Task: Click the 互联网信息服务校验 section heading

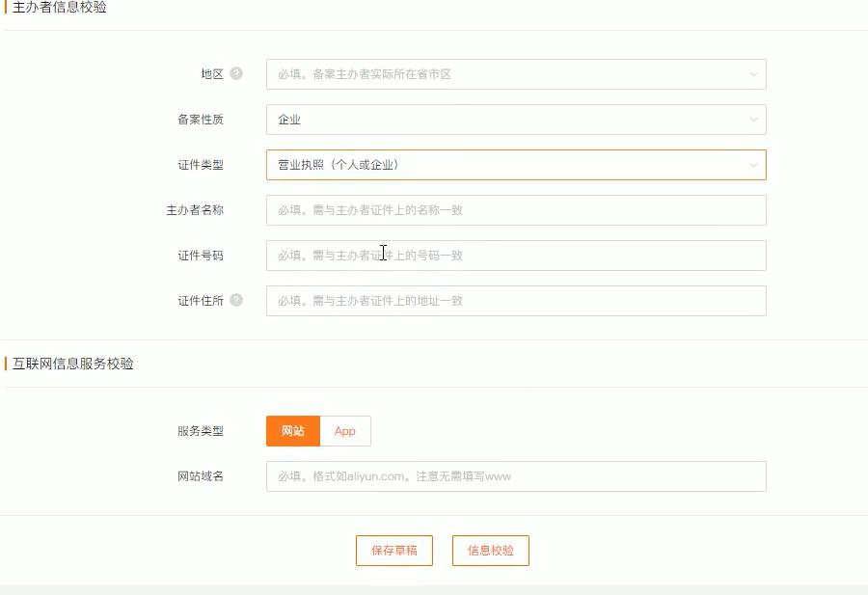Action: 73,364
